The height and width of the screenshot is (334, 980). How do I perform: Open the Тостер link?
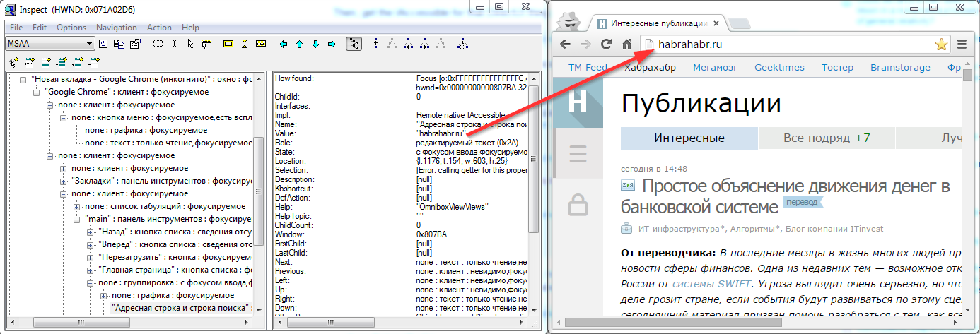[x=837, y=68]
